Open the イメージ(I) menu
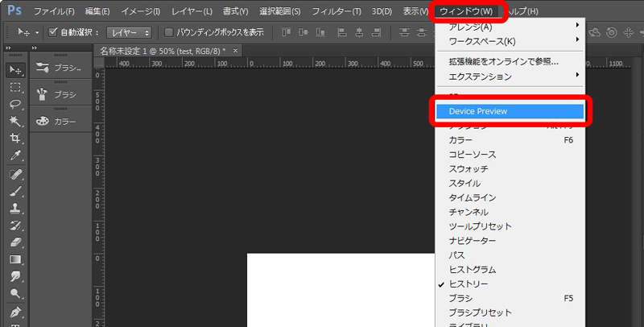Screen dimensions: 644x327 (x=140, y=11)
